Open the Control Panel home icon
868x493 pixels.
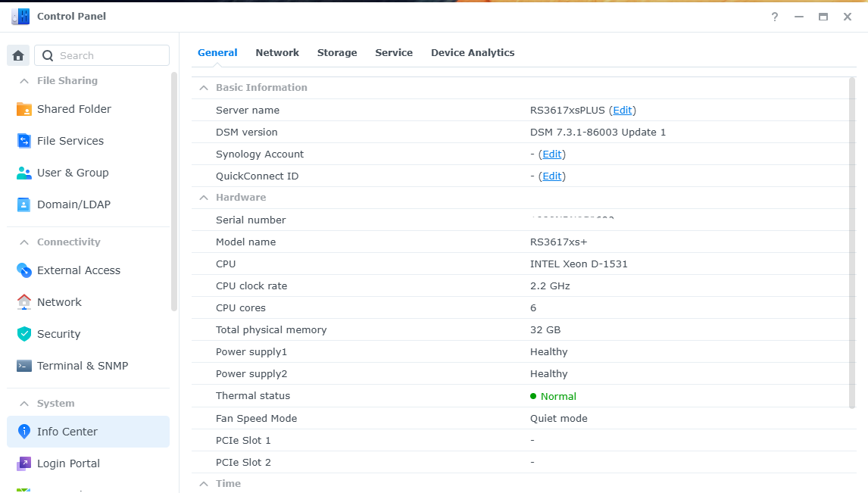(x=18, y=55)
